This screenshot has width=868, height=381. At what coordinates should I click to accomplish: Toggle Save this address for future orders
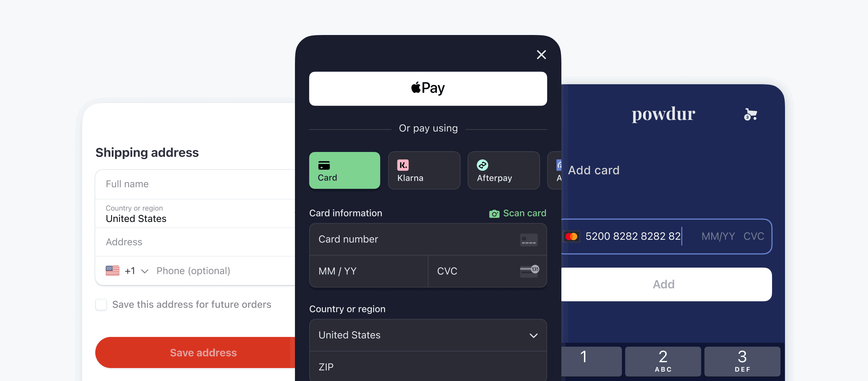101,305
